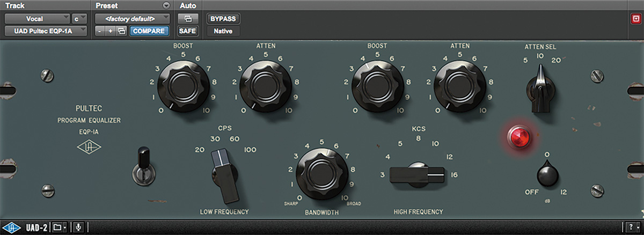This screenshot has height=235, width=644.
Task: Click the microphone icon in the UAD toolbar
Action: 78,227
